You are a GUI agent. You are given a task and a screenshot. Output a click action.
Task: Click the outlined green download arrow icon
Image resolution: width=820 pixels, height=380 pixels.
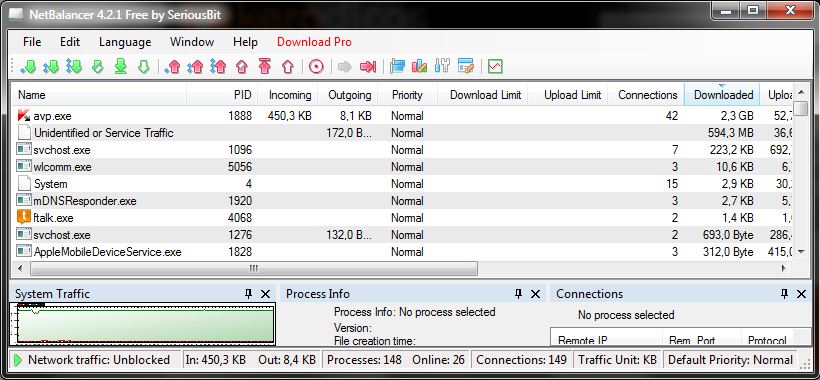click(144, 66)
